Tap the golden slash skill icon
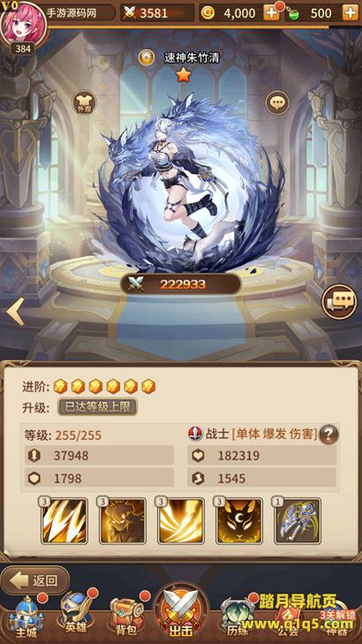 (x=181, y=521)
